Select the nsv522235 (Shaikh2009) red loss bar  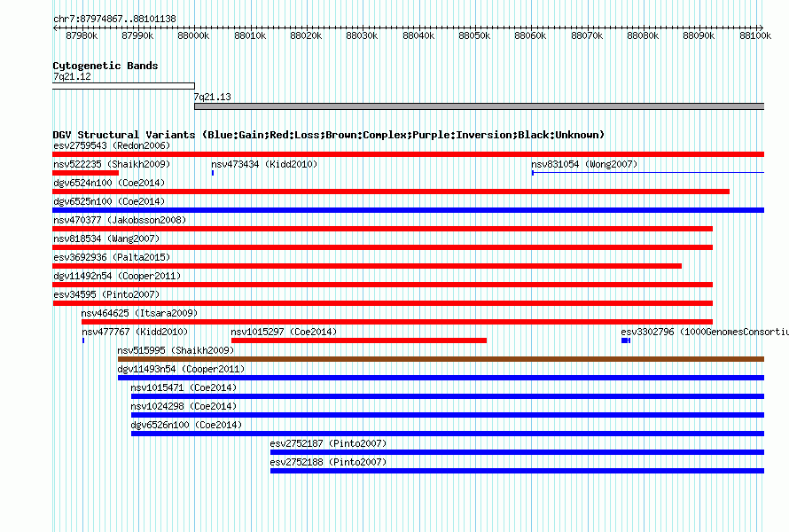pos(85,173)
